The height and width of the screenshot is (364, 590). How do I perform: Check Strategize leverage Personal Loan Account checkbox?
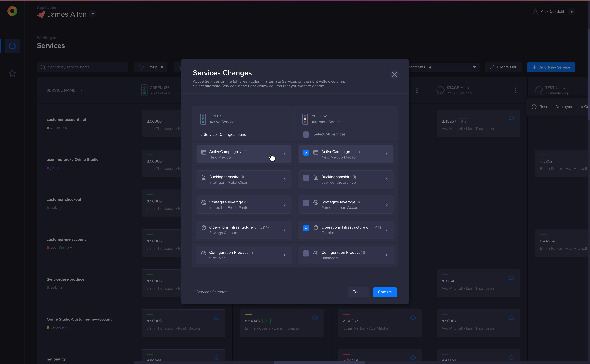click(x=306, y=203)
